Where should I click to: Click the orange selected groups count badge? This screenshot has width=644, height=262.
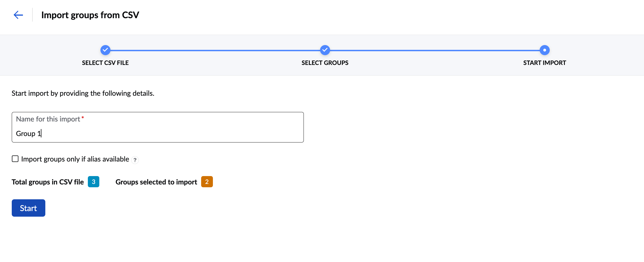click(207, 182)
